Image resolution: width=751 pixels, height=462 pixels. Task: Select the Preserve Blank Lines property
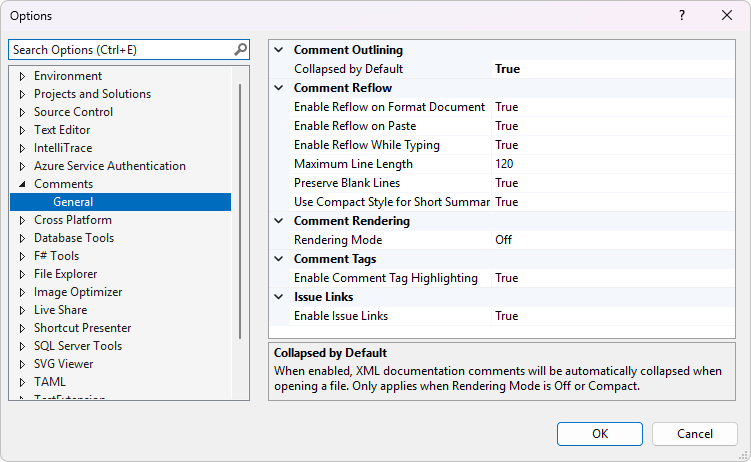click(347, 183)
